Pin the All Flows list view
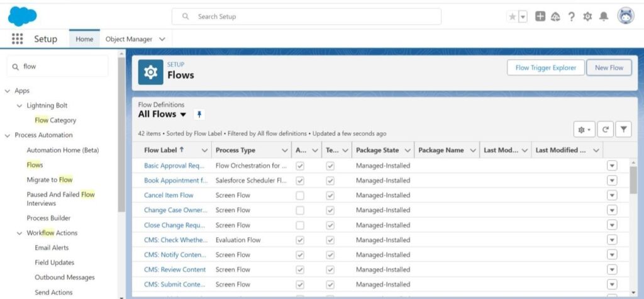Viewport: 644px width, 299px height. tap(199, 115)
